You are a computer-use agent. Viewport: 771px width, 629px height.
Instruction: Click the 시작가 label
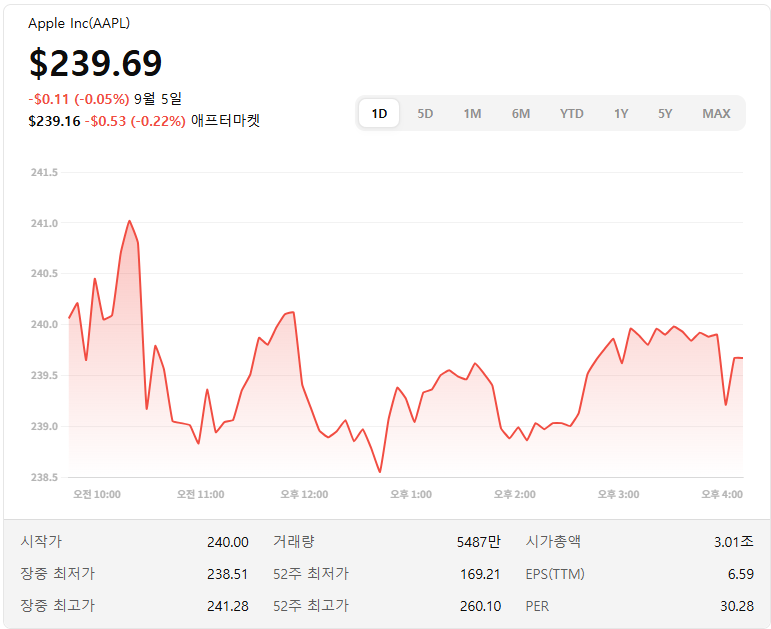click(x=41, y=541)
